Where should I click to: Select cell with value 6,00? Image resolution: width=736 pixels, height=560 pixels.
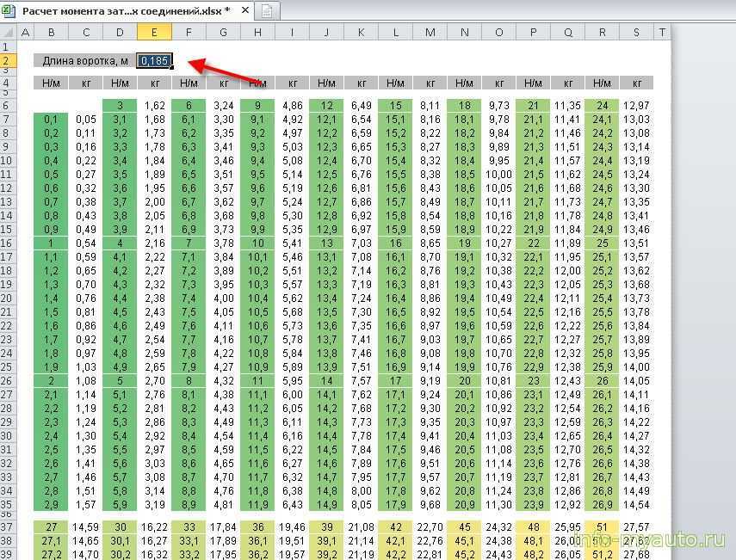point(293,395)
